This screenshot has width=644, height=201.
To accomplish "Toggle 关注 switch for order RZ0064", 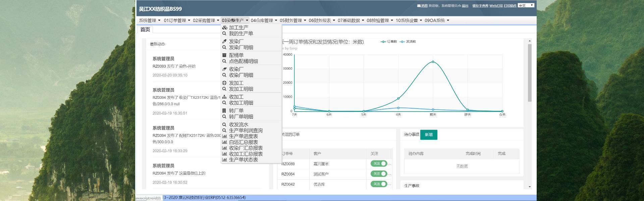I will tap(379, 174).
